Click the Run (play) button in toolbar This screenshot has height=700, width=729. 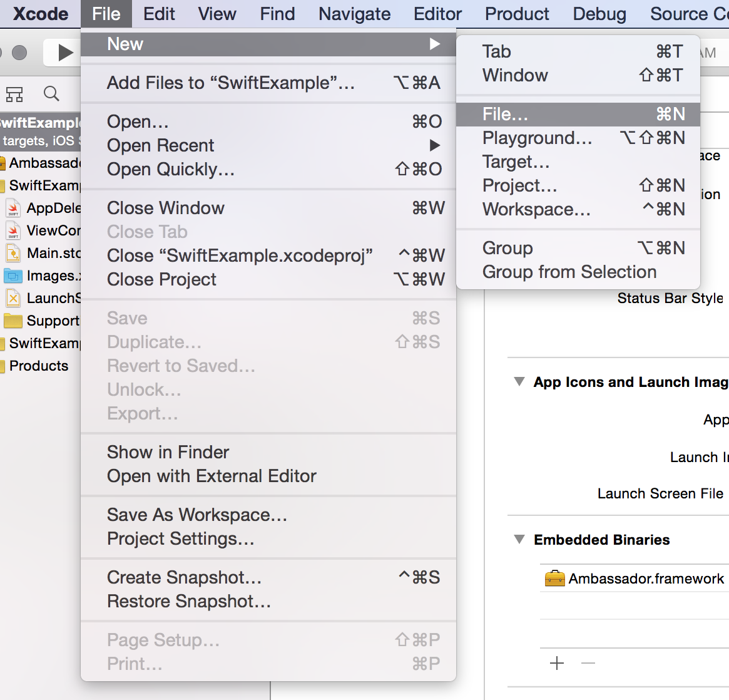65,53
